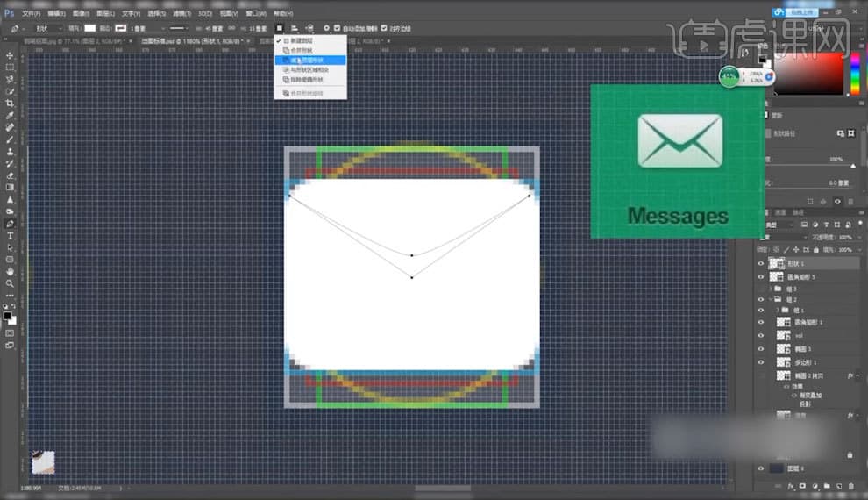Collapse effects of 椭圆 2 拷贝 layer
The image size is (868, 500).
point(857,376)
